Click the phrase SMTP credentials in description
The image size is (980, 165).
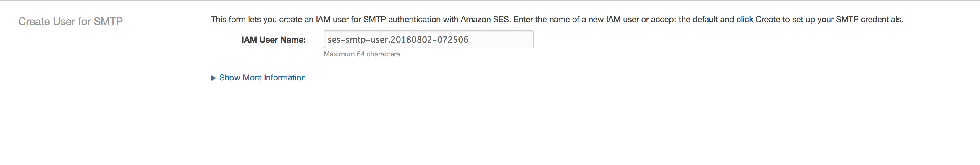pyautogui.click(x=869, y=20)
